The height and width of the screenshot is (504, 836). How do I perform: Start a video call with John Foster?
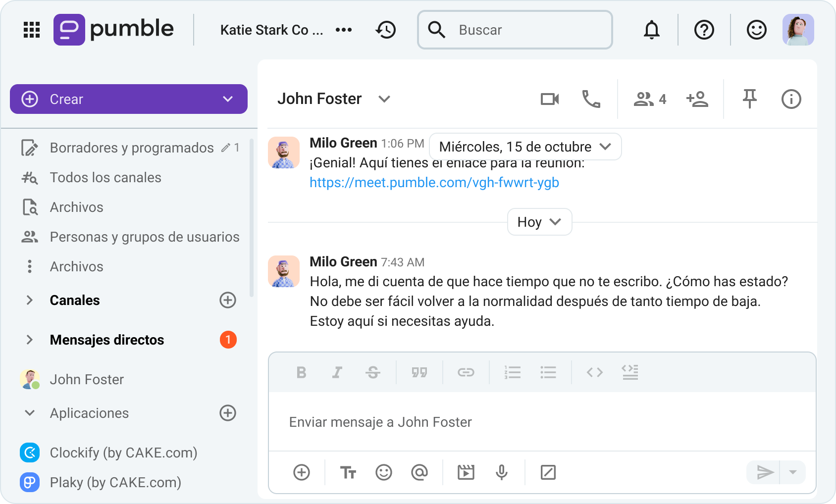[x=549, y=99]
